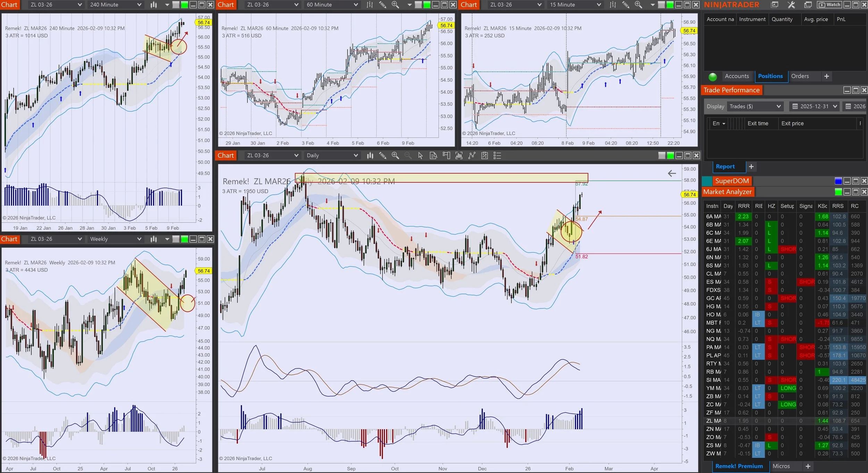The image size is (868, 473).
Task: Click zoom in magnifier on Daily chart toolbar
Action: coord(395,156)
